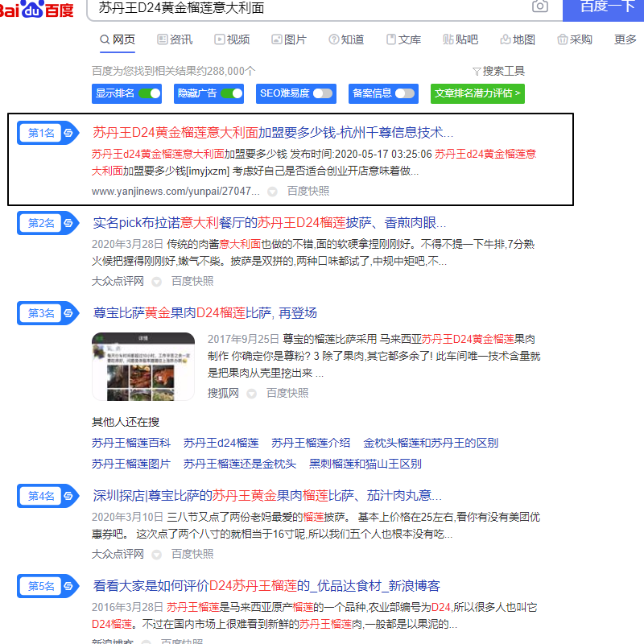Screen dimensions: 644x644
Task: Switch to the 视频 tab
Action: pyautogui.click(x=232, y=39)
